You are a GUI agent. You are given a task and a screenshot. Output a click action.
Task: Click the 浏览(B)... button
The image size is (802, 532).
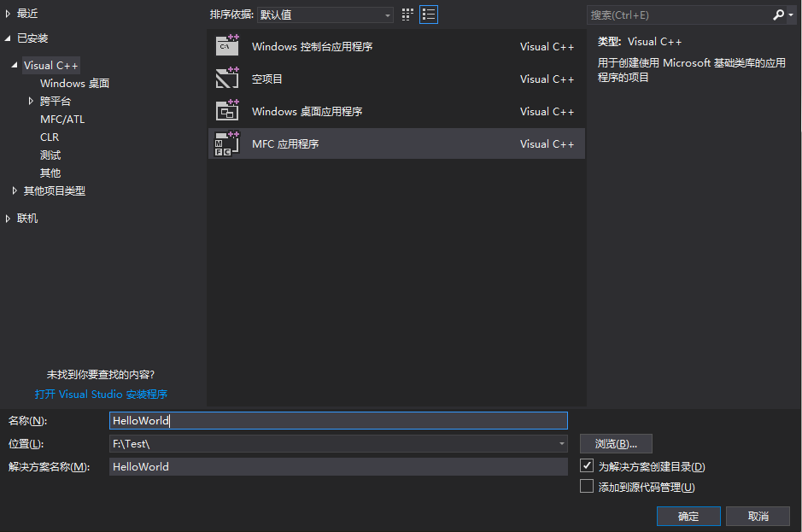point(615,443)
